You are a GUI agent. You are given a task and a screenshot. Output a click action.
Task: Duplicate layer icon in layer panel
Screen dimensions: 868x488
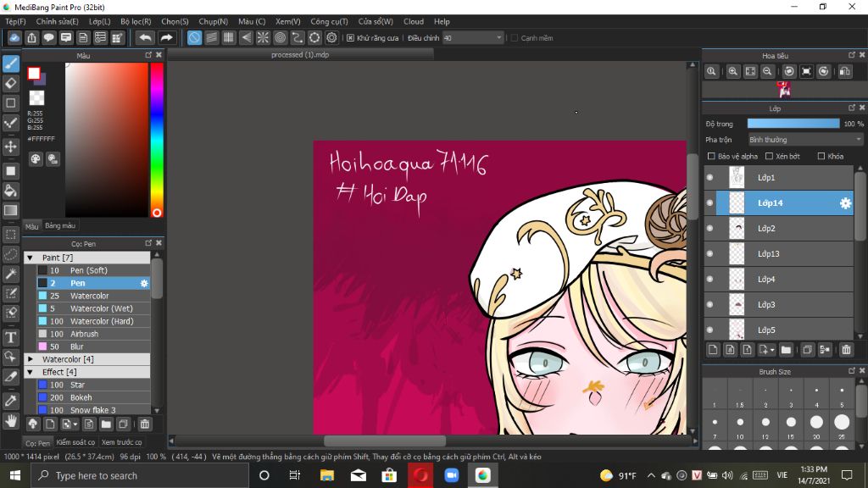click(808, 350)
